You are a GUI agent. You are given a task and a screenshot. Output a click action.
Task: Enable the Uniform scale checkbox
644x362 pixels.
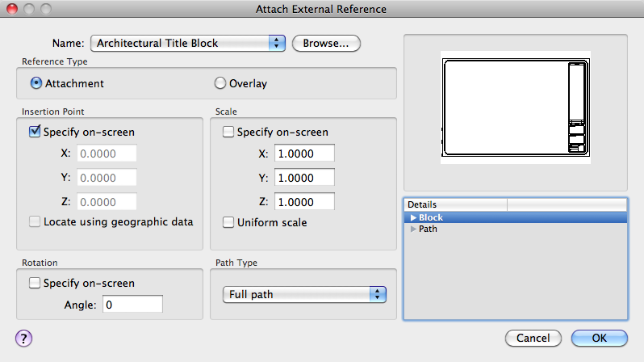(228, 222)
